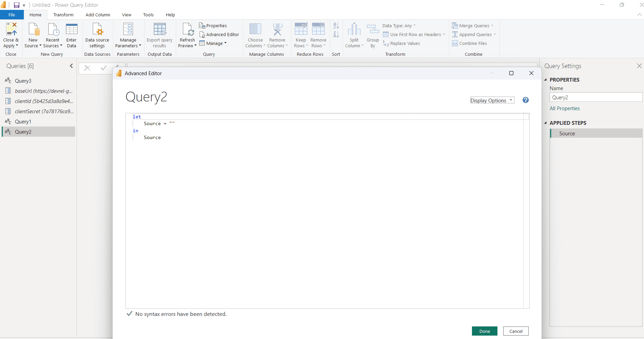Open the Close & Apply dropdown arrow
Image resolution: width=644 pixels, height=339 pixels.
17,46
